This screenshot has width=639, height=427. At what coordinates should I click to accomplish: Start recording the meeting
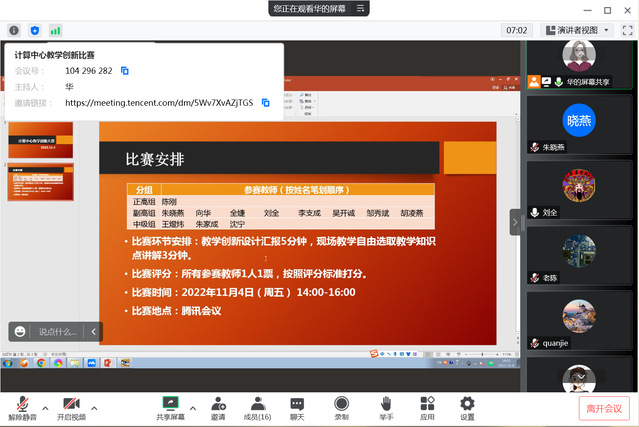[341, 405]
